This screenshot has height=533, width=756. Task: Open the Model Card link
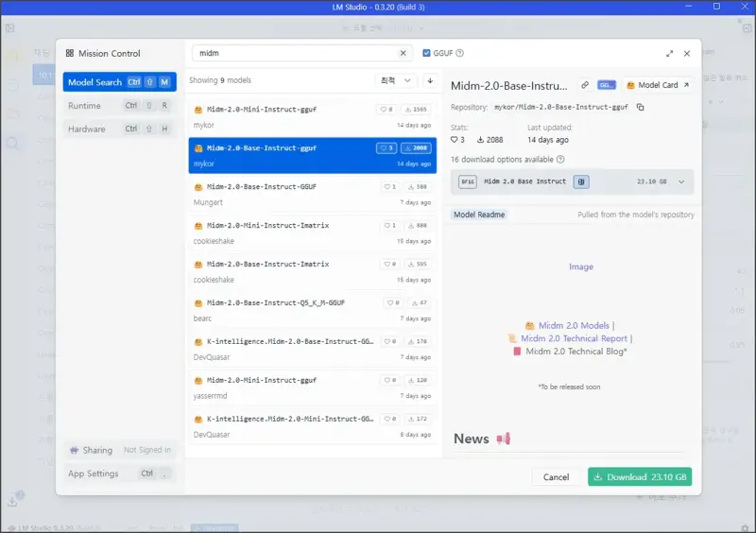(x=659, y=85)
